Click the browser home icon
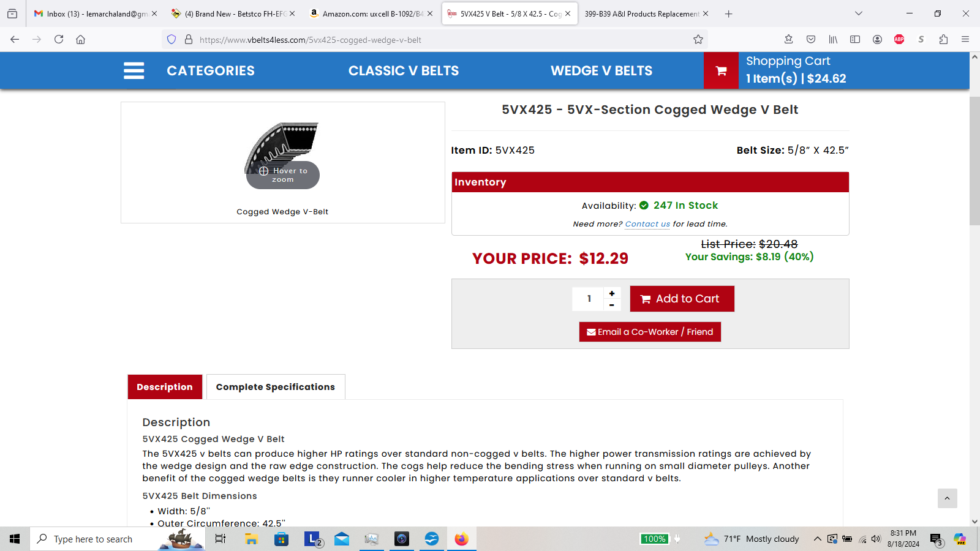This screenshot has height=551, width=980. [80, 40]
